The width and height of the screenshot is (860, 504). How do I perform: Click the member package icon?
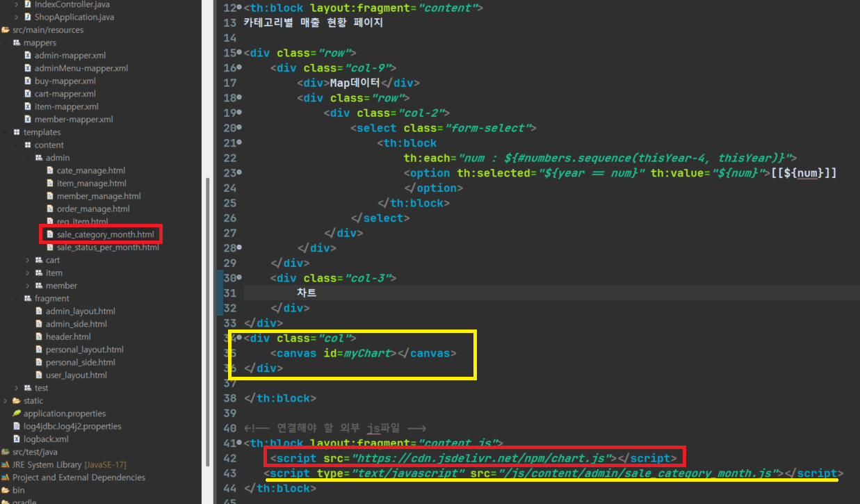pyautogui.click(x=39, y=286)
